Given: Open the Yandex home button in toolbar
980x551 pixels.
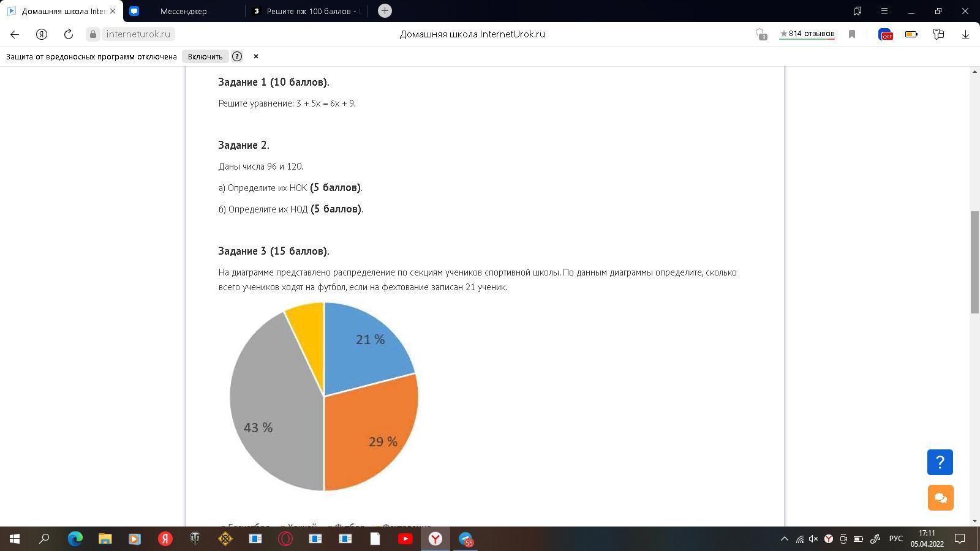Looking at the screenshot, I should tap(42, 34).
